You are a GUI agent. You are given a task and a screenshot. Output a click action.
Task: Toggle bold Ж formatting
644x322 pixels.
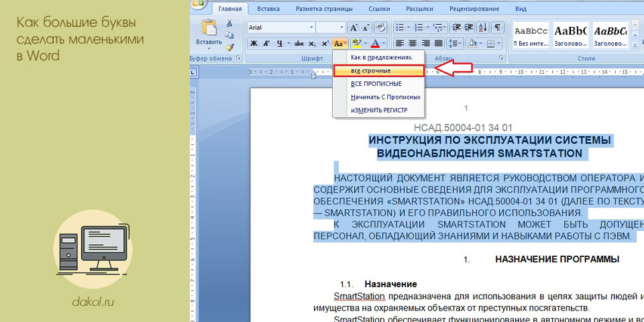coord(254,43)
